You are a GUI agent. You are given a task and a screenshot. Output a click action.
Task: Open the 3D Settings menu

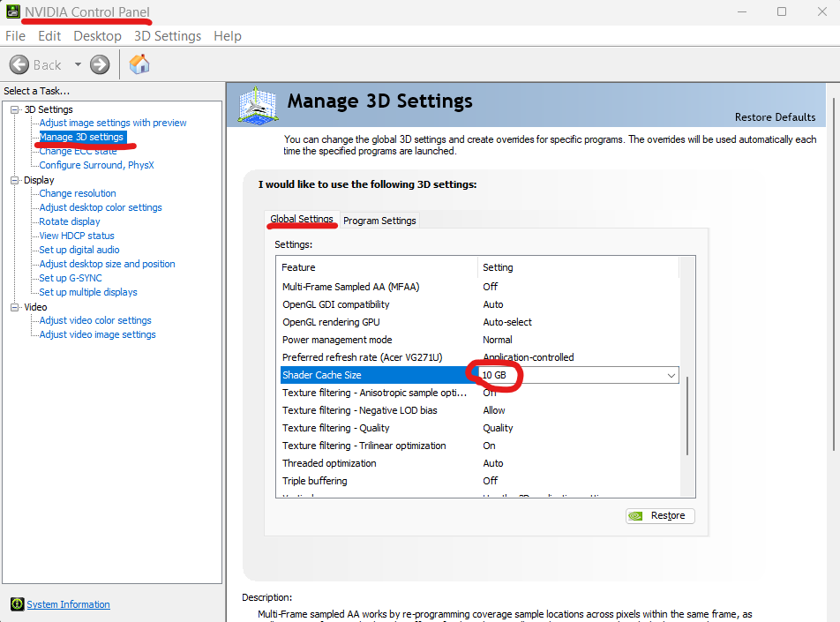pyautogui.click(x=168, y=36)
